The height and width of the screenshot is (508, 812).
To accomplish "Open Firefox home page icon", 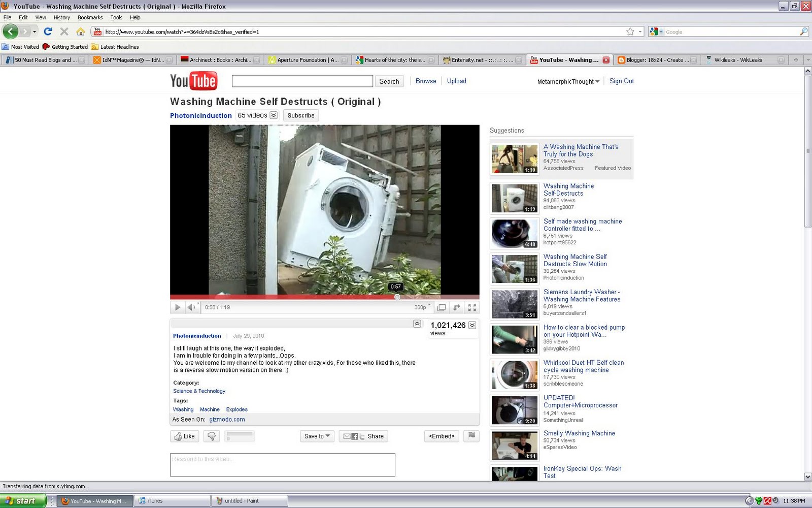I will (x=80, y=31).
